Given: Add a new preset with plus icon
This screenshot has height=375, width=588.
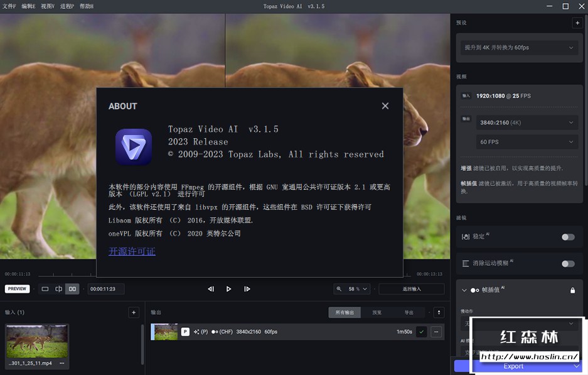Looking at the screenshot, I should (x=577, y=23).
